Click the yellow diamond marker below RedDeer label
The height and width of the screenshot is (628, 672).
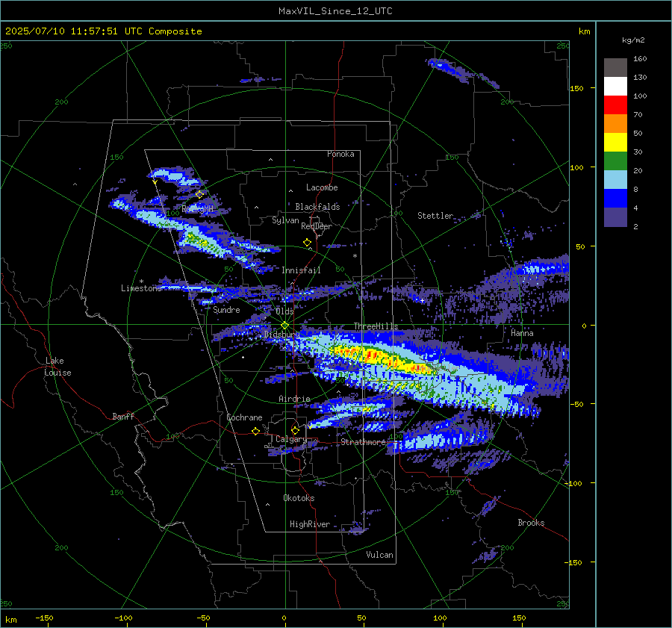pyautogui.click(x=307, y=243)
